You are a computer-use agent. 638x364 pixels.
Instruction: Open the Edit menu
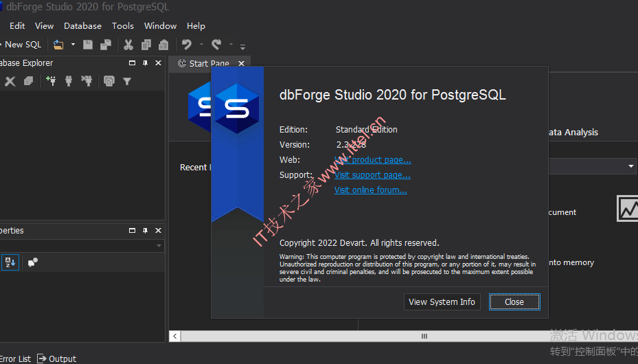pyautogui.click(x=17, y=26)
